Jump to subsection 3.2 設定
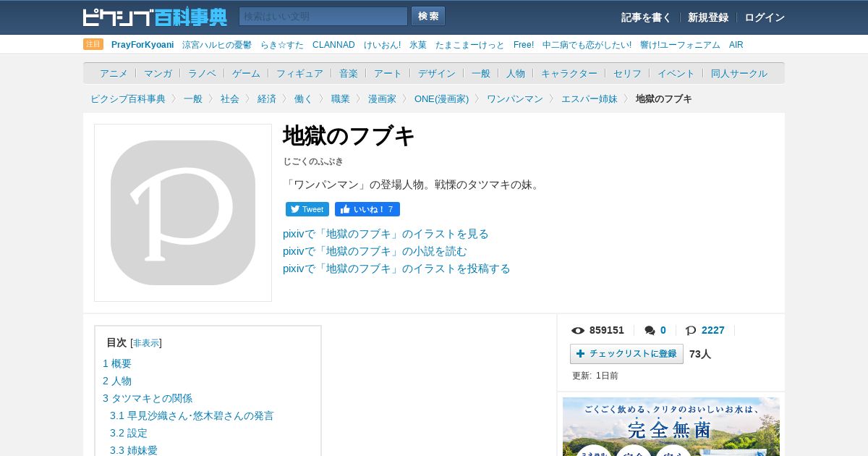The width and height of the screenshot is (868, 456). (129, 433)
